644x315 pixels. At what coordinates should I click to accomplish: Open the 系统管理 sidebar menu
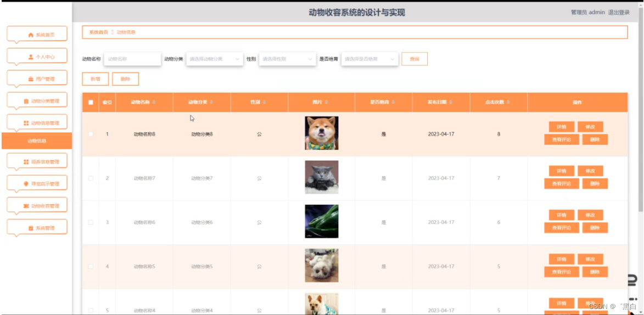pos(37,228)
